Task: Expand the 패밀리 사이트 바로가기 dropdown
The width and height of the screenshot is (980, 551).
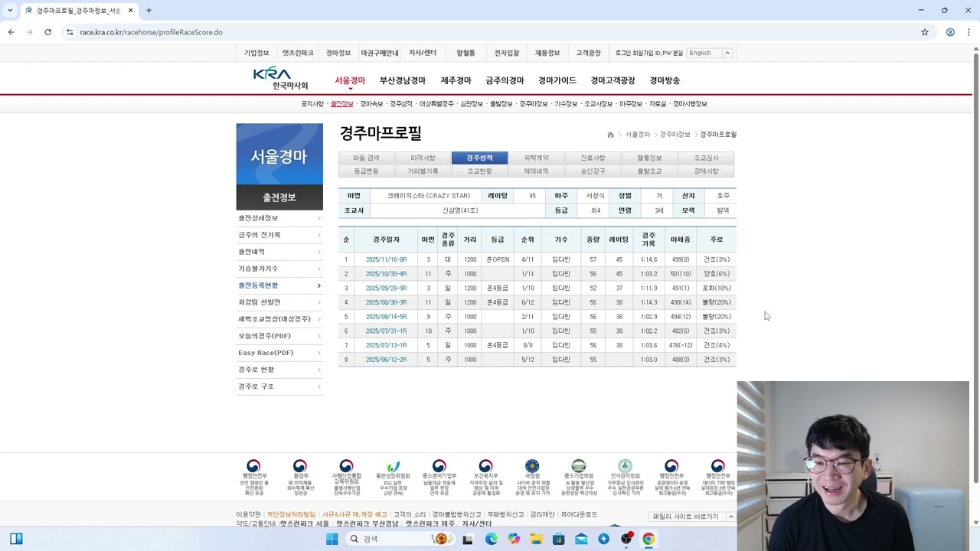Action: [693, 517]
